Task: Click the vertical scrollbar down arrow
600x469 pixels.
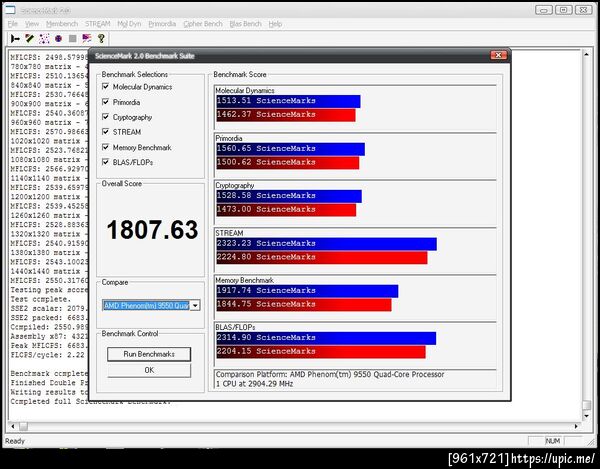Action: point(586,416)
